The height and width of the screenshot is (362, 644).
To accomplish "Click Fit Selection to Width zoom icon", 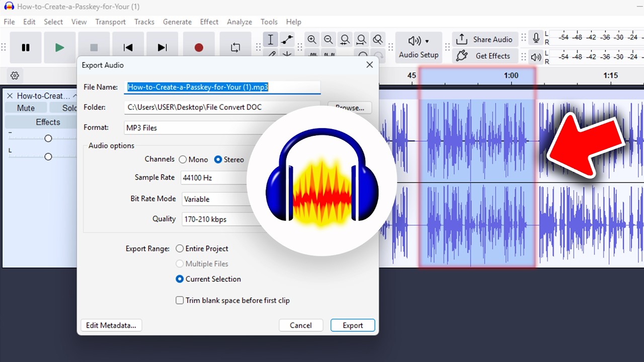I will point(345,40).
